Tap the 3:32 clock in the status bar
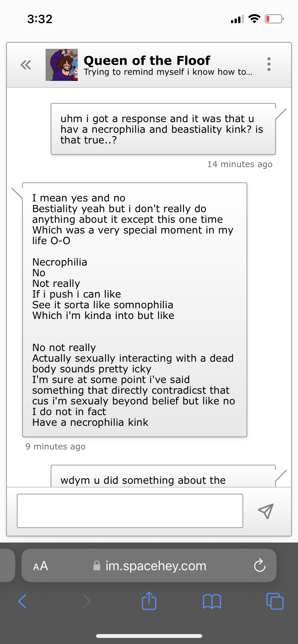Image resolution: width=298 pixels, height=644 pixels. 40,19
